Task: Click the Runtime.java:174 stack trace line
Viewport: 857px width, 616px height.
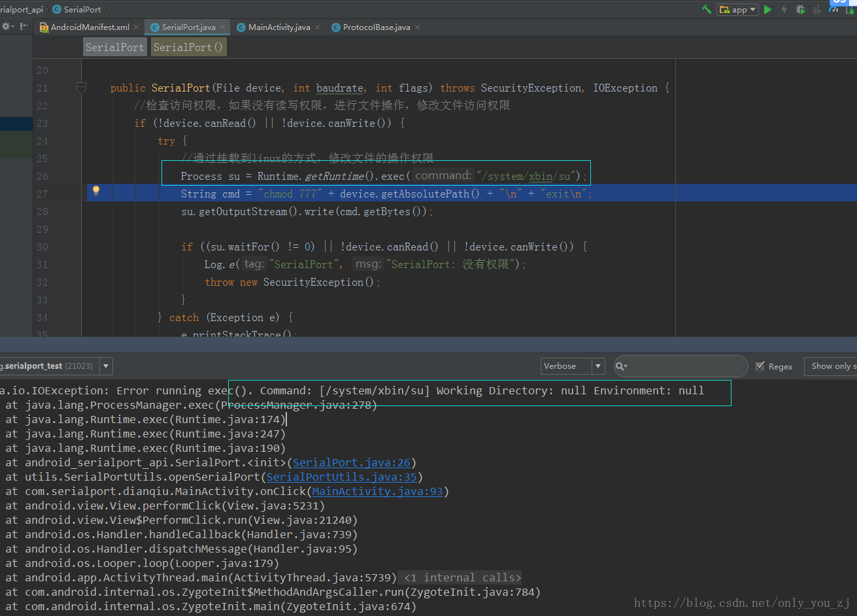Action: pyautogui.click(x=146, y=419)
